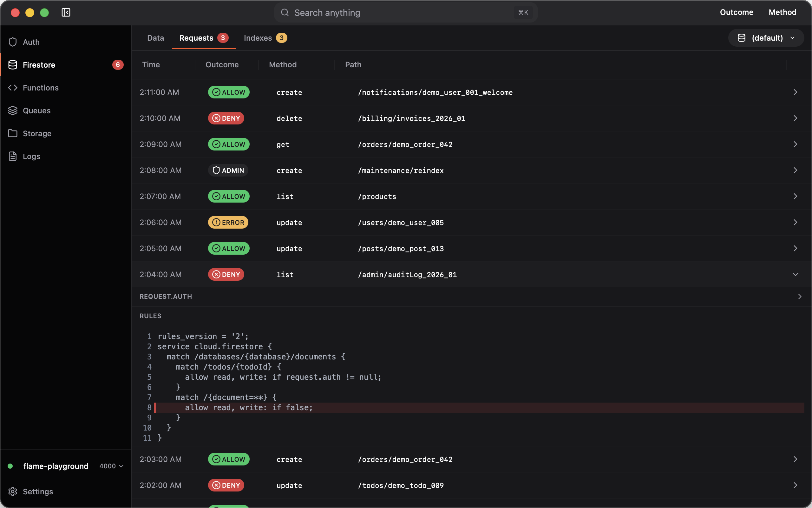This screenshot has width=812, height=508.
Task: Click ALLOW badge on posts demo_post_013 row
Action: (228, 248)
